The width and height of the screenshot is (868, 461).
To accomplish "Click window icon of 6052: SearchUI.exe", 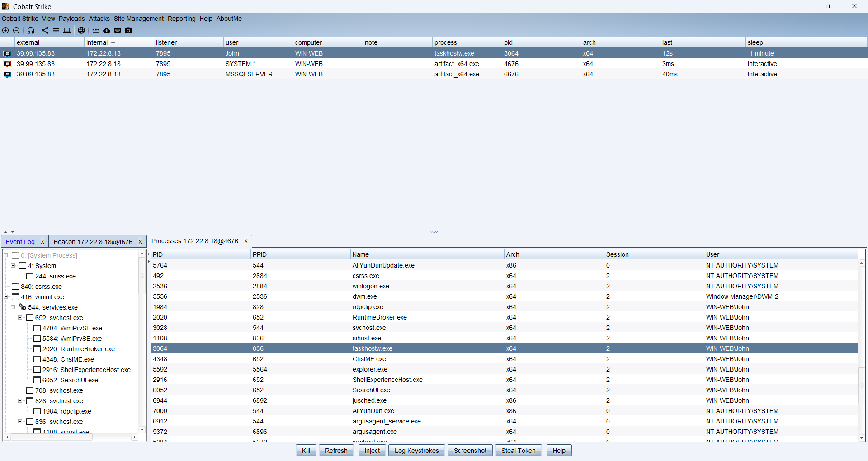I will pos(37,380).
